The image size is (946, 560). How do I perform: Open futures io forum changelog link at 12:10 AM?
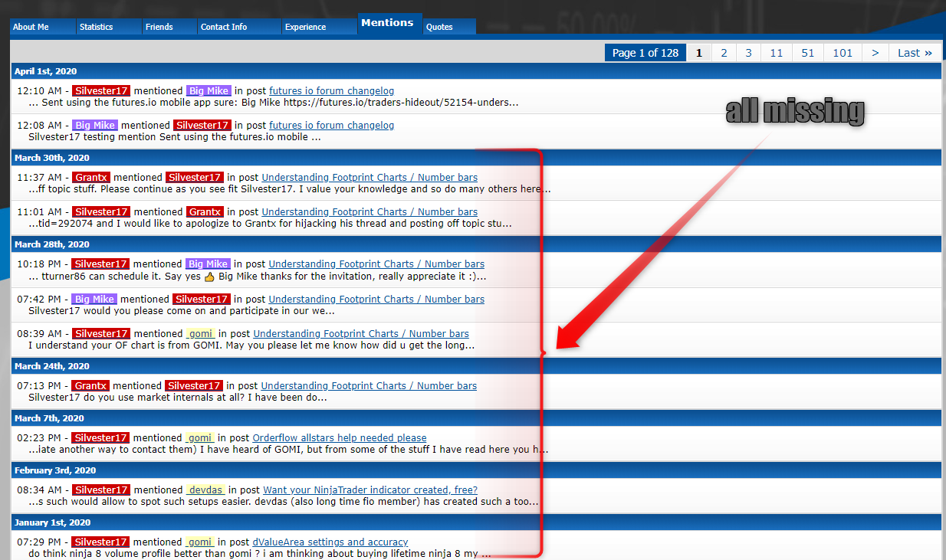coord(331,90)
